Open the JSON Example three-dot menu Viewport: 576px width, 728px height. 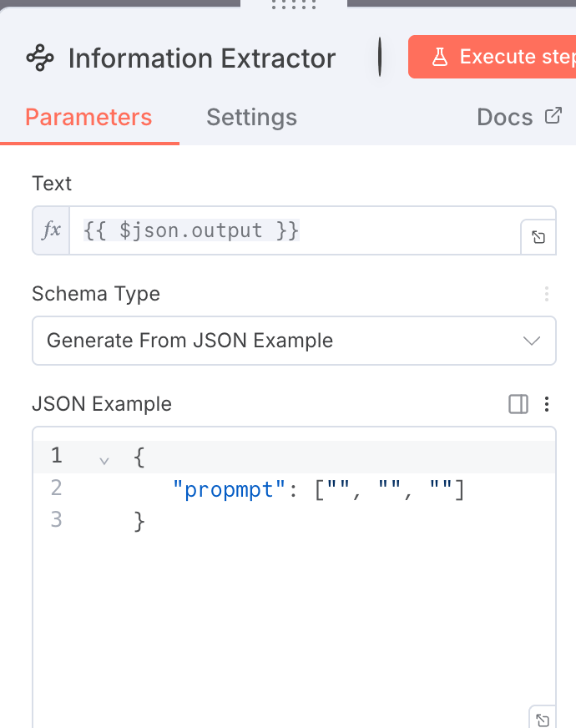(x=547, y=404)
